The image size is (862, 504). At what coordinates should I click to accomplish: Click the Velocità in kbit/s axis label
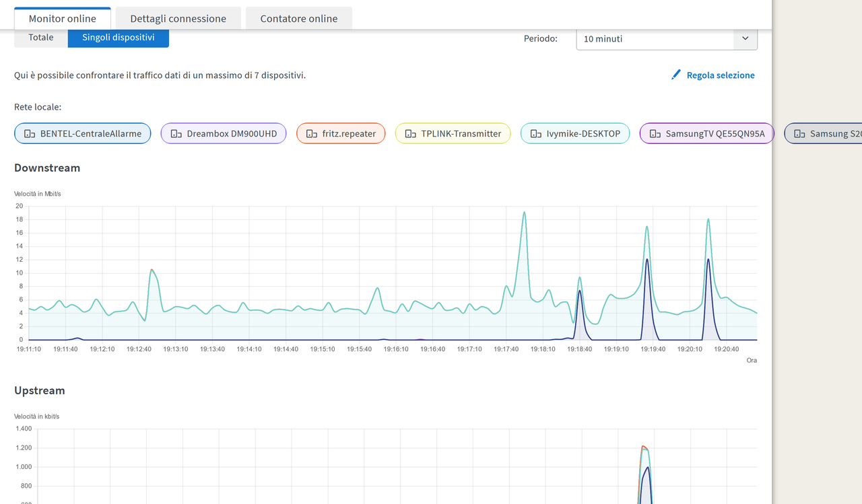coord(37,417)
